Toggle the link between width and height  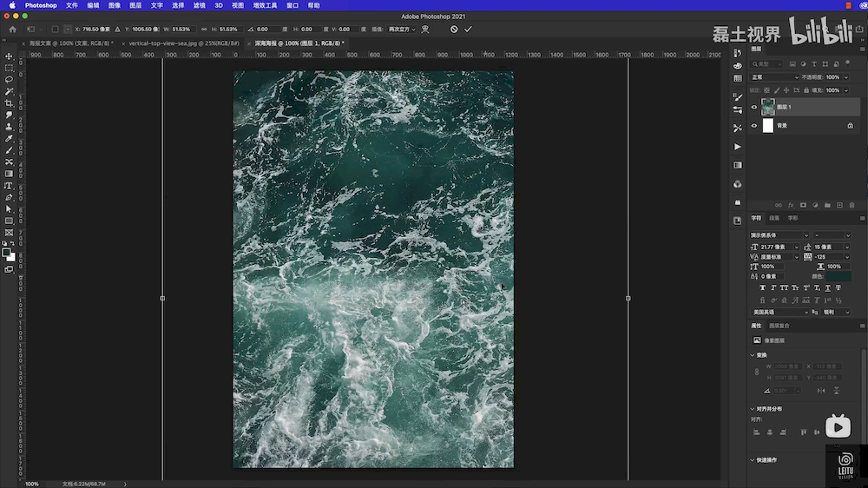pyautogui.click(x=204, y=29)
